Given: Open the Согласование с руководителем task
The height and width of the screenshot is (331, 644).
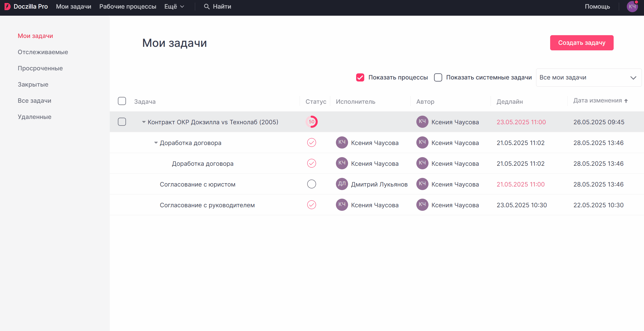Looking at the screenshot, I should [207, 205].
